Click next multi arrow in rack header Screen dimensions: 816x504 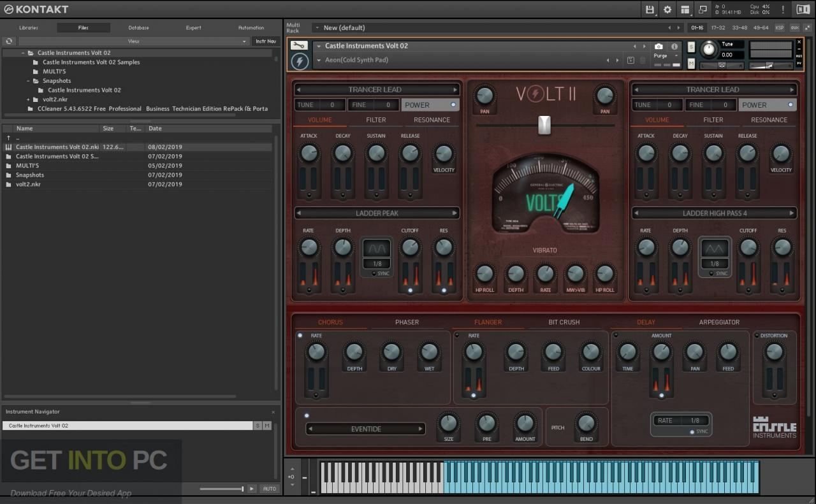(x=679, y=28)
